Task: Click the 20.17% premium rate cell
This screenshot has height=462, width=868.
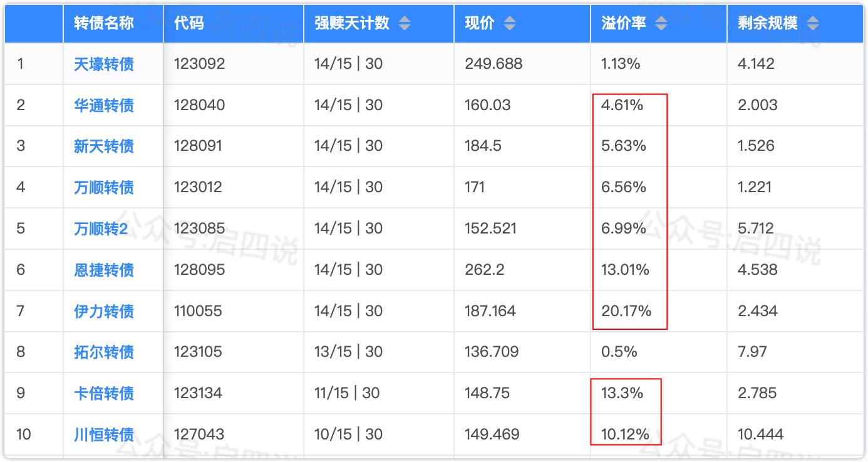Action: click(626, 311)
